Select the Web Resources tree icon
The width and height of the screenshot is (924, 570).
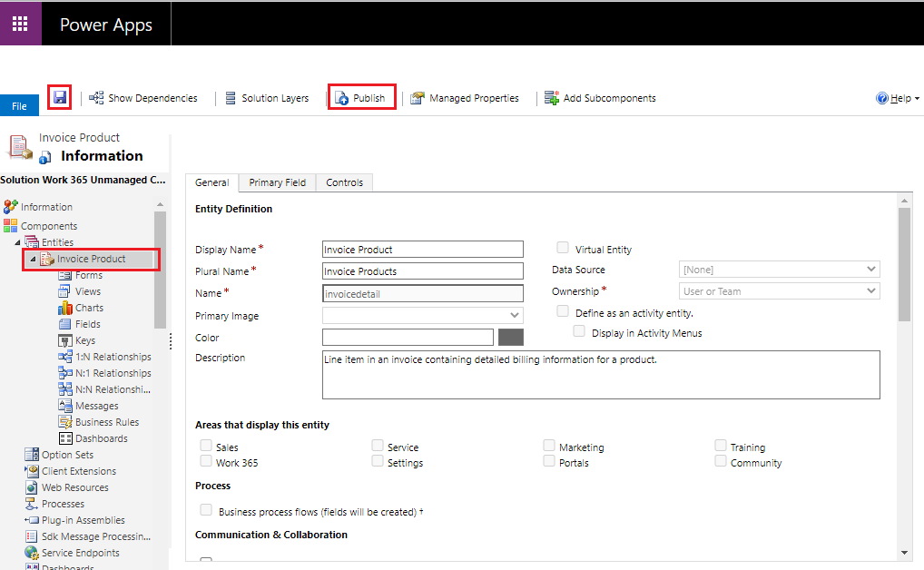[x=32, y=487]
